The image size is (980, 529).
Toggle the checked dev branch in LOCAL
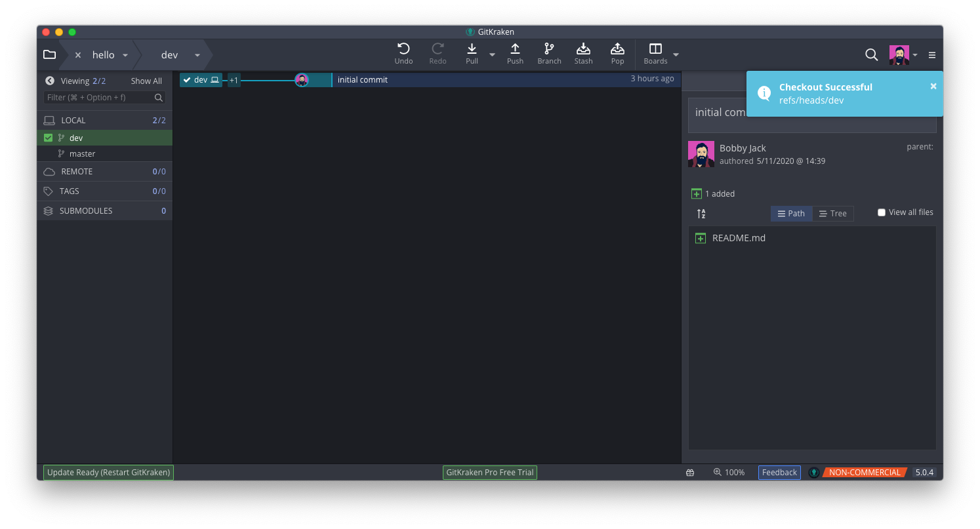48,138
